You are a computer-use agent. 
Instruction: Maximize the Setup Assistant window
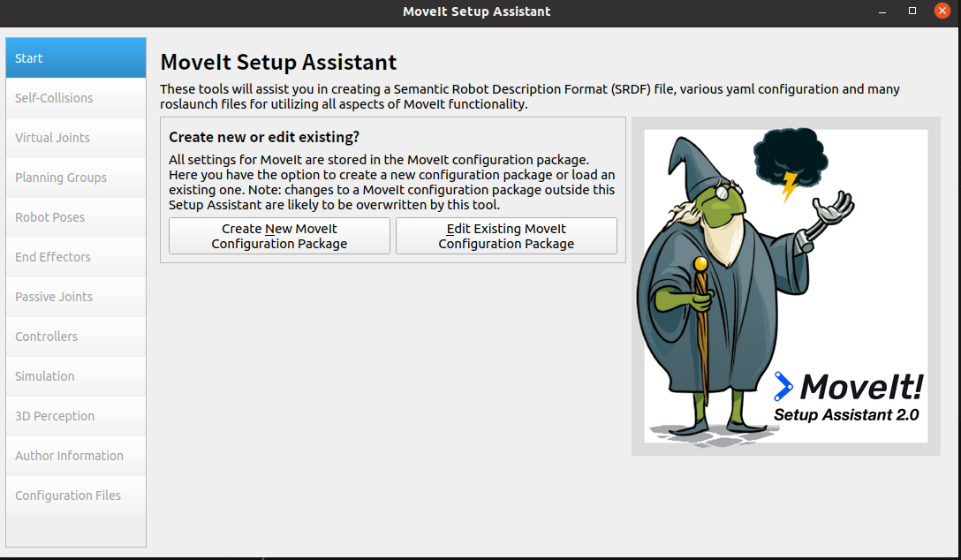(x=912, y=11)
